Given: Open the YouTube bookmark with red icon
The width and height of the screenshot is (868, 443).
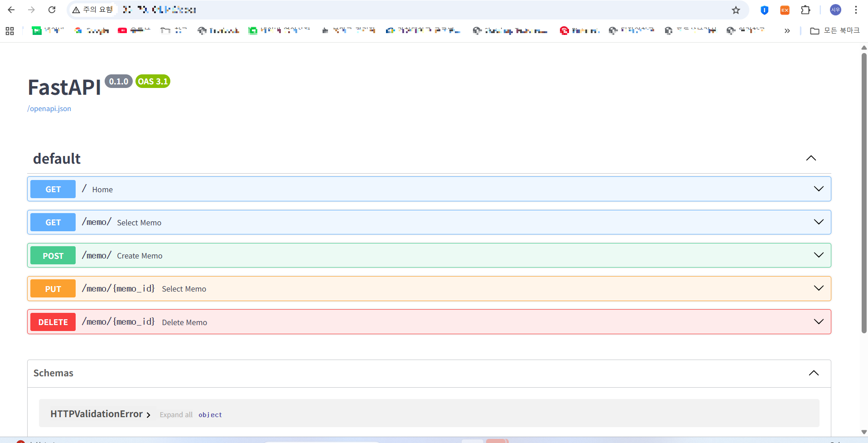Looking at the screenshot, I should 134,31.
